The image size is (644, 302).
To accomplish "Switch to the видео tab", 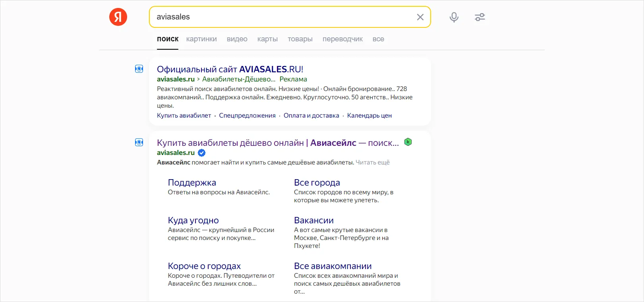I will pyautogui.click(x=237, y=39).
